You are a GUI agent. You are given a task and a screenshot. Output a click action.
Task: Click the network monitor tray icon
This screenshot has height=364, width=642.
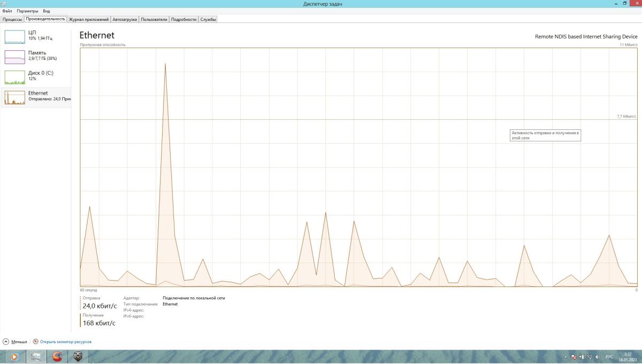click(589, 357)
